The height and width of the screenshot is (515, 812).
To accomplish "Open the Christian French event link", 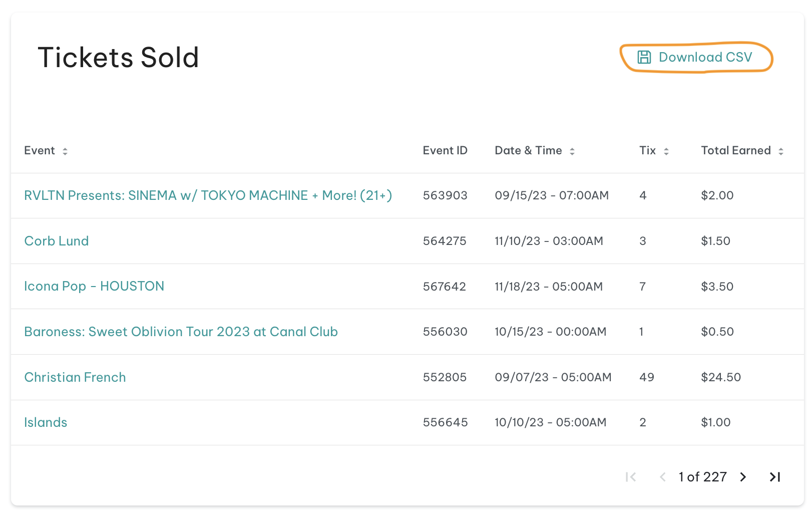I will [75, 377].
